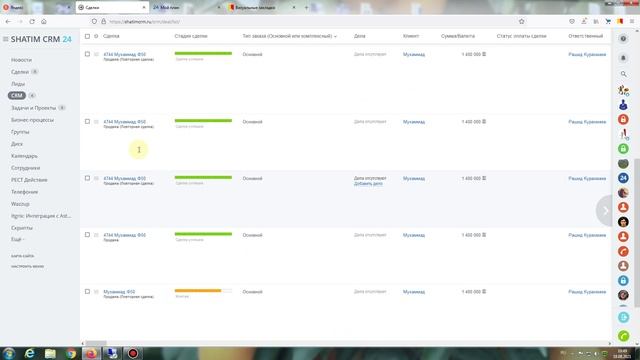Tick checkbox of deal with Добавить дело link

pos(87,178)
